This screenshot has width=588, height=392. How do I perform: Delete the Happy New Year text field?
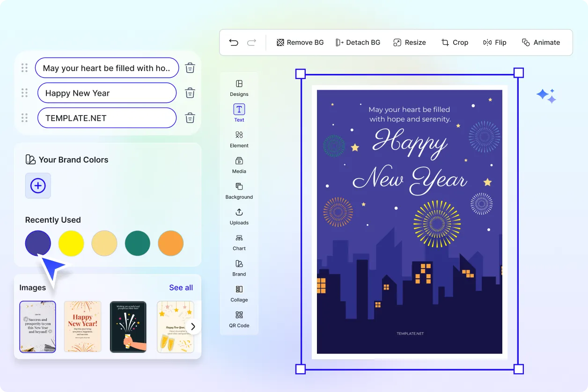coord(190,93)
